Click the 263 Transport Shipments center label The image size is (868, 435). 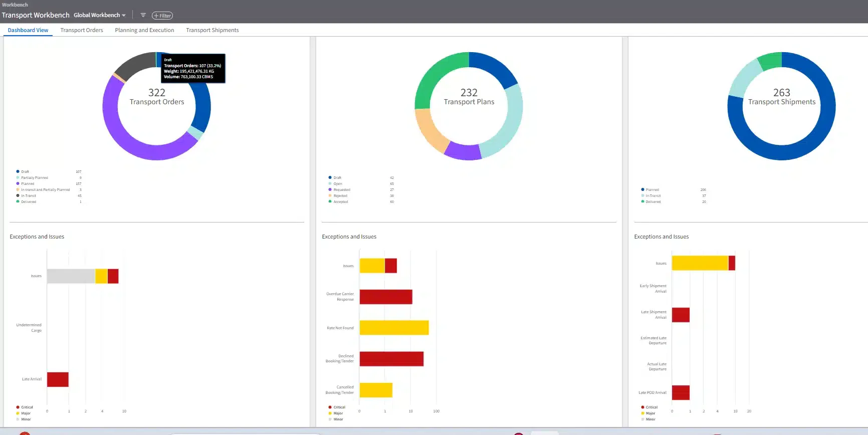782,97
